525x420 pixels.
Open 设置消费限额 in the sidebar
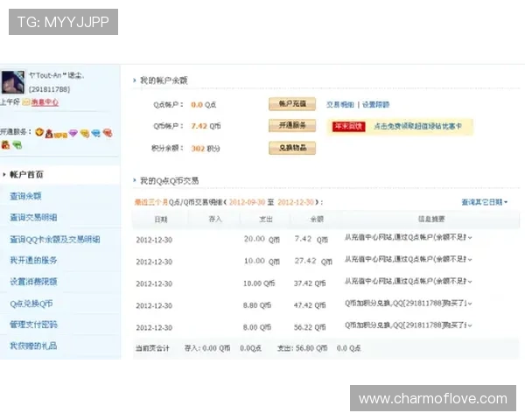click(x=33, y=282)
